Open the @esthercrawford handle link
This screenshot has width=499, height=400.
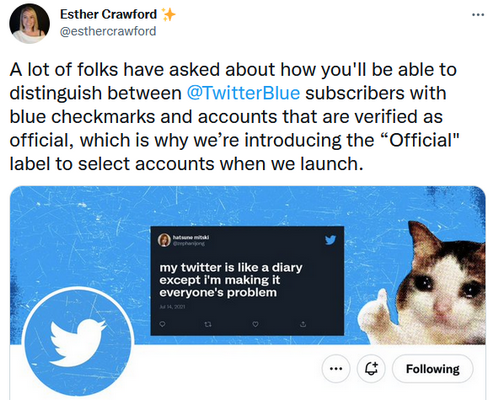(108, 31)
